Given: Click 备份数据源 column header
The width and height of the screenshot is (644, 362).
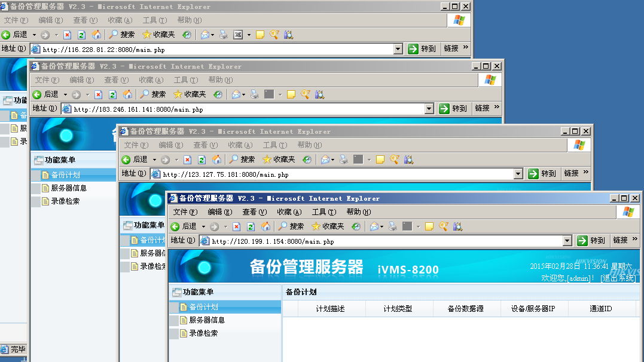Looking at the screenshot, I should pos(465,309).
